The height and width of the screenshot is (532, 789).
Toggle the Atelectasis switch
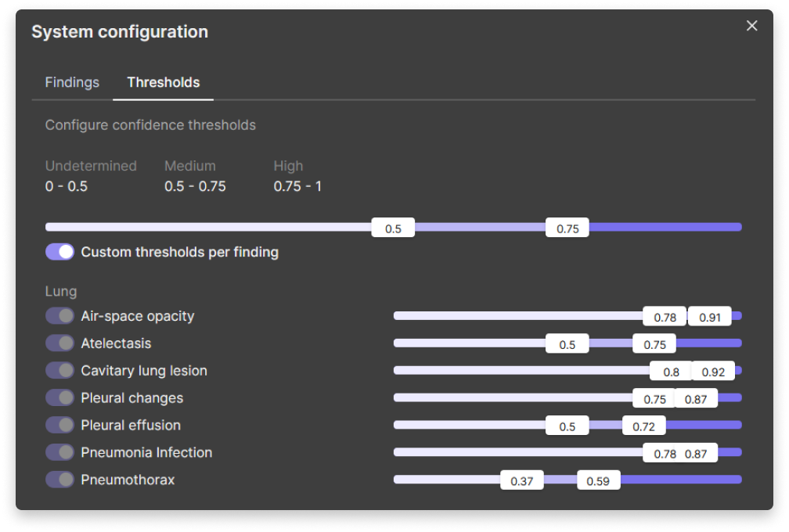[59, 343]
